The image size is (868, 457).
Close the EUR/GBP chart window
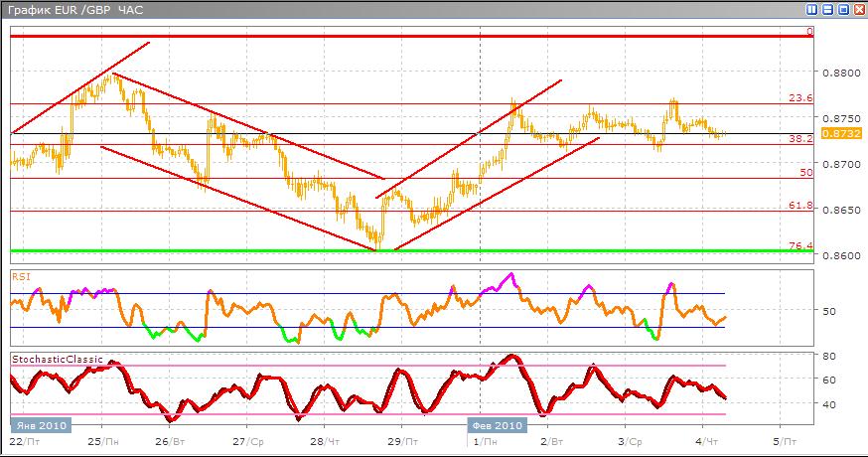coord(858,9)
